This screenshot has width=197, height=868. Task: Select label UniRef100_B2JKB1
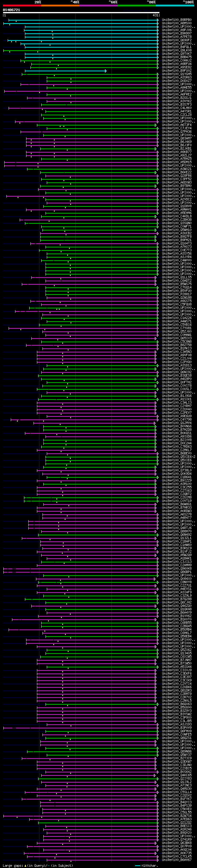point(177,149)
